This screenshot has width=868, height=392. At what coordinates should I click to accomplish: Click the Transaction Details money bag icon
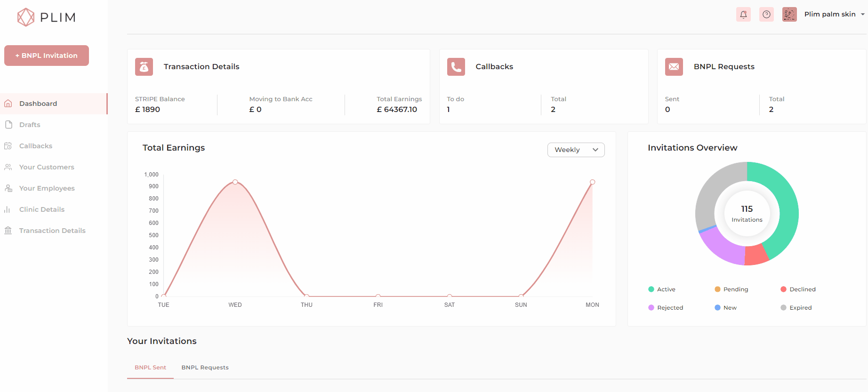click(x=144, y=67)
